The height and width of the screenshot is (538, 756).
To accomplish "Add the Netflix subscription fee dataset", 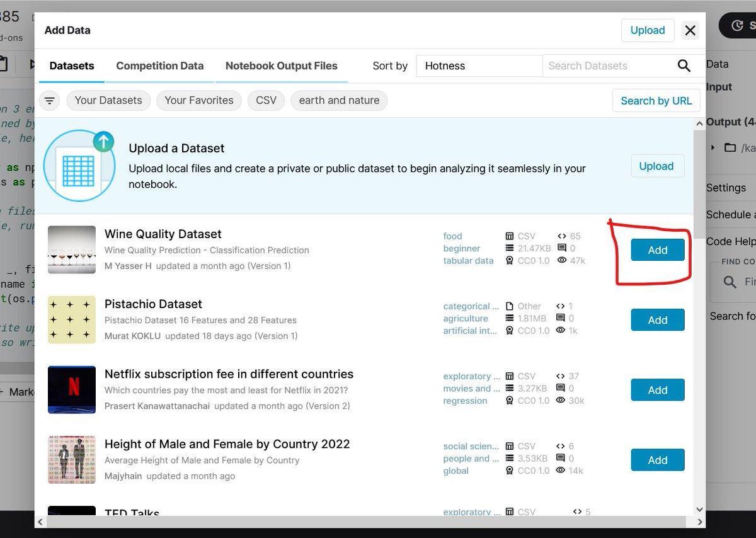I will click(x=658, y=390).
